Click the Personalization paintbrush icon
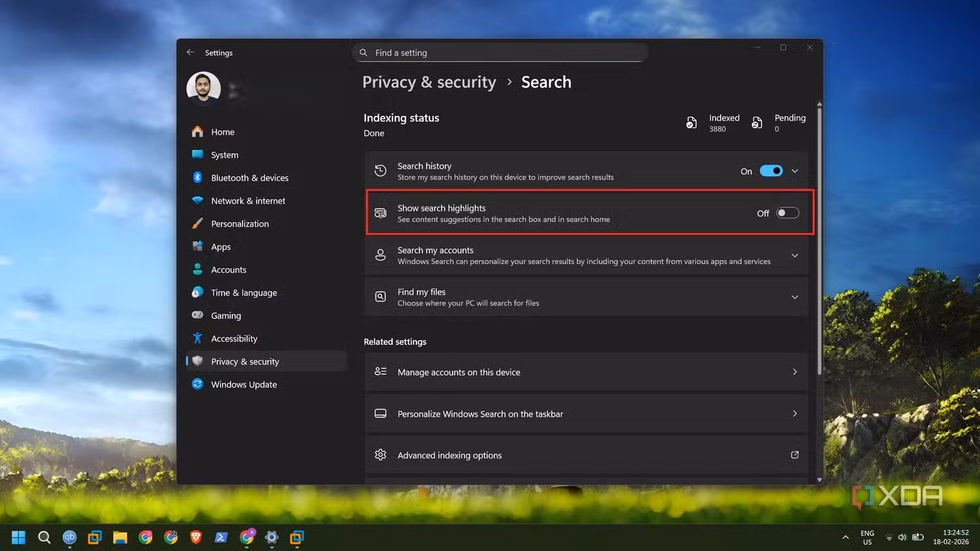Image resolution: width=980 pixels, height=551 pixels. (x=198, y=223)
